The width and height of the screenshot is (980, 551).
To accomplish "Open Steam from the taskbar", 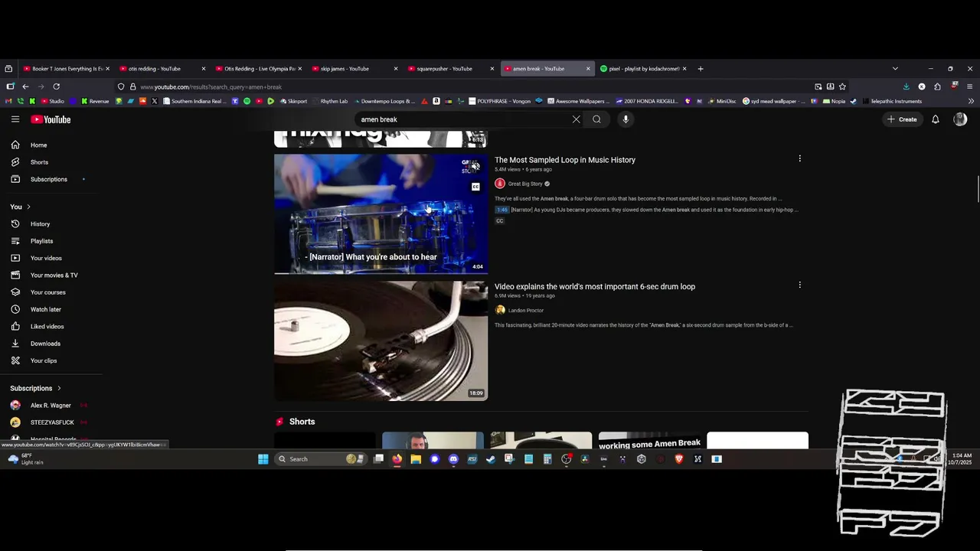I will coord(491,459).
